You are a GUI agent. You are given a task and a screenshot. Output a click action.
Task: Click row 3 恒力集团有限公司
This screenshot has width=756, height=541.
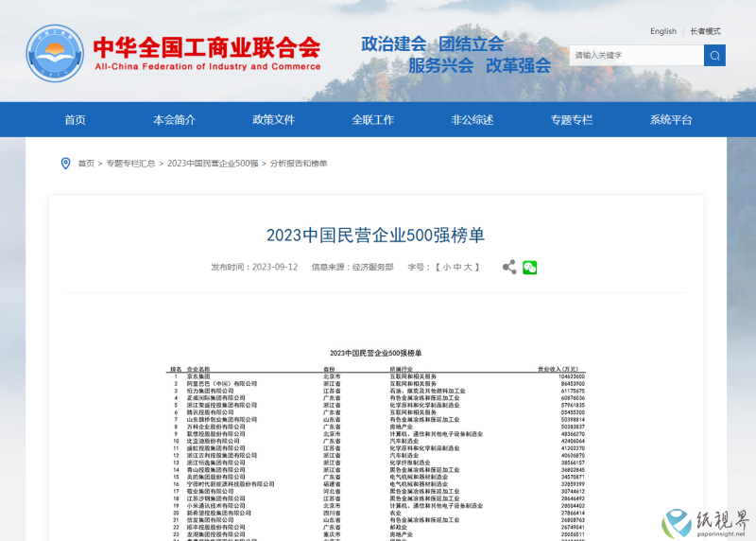[210, 391]
